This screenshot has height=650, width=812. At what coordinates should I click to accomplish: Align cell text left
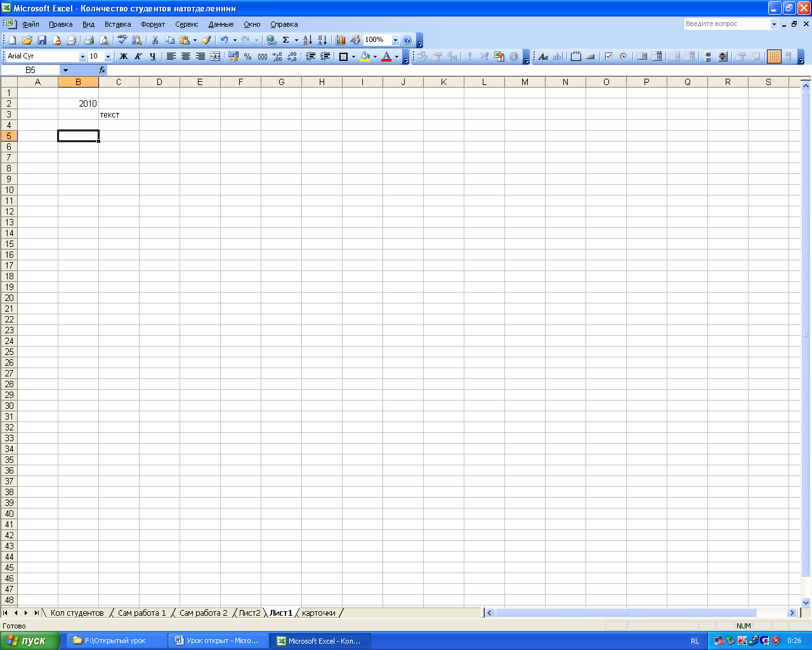tap(171, 56)
